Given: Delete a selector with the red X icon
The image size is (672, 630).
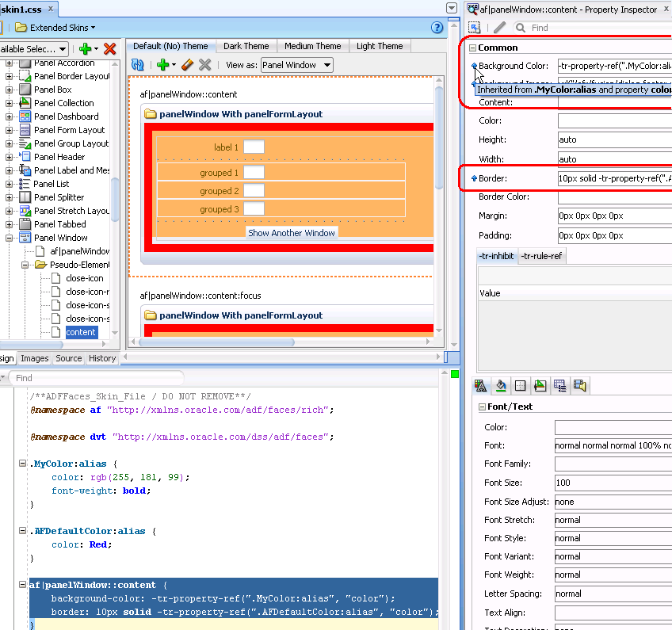Looking at the screenshot, I should tap(110, 48).
